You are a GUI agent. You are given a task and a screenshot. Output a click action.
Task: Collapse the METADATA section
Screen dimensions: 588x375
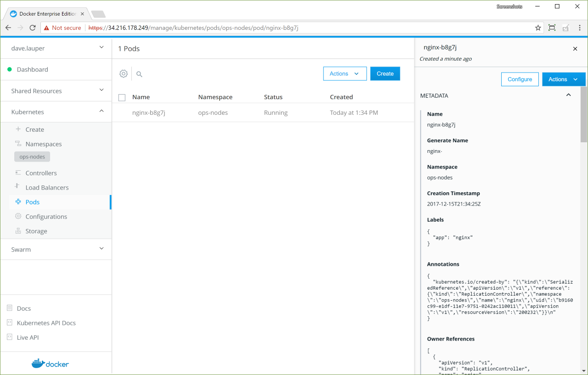568,95
